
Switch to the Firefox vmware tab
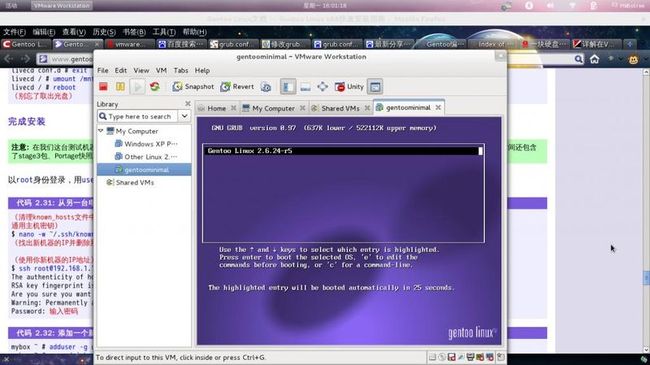[129, 44]
